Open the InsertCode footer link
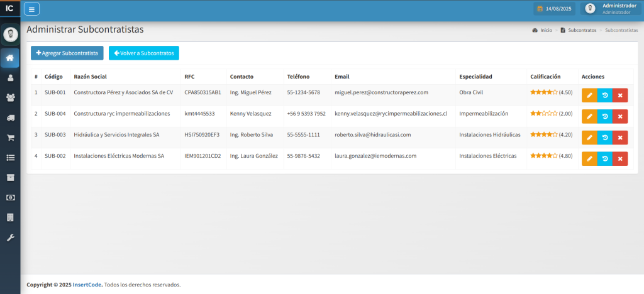This screenshot has height=294, width=644. [x=87, y=285]
